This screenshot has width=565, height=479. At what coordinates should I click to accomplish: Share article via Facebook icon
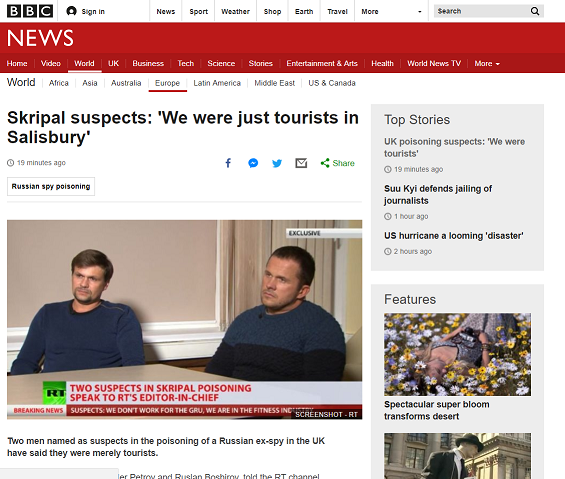click(228, 163)
